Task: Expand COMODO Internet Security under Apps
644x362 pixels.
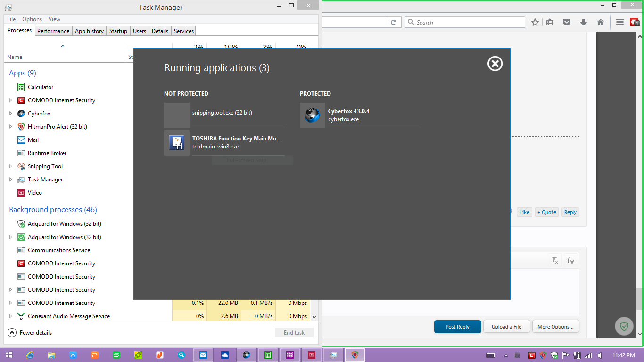Action: [x=11, y=100]
